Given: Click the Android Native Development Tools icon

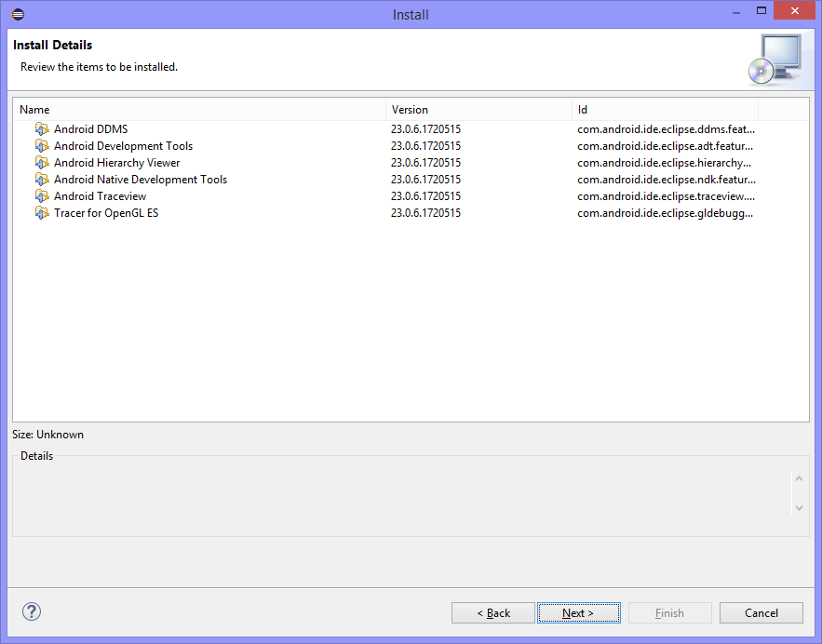Looking at the screenshot, I should tap(42, 180).
